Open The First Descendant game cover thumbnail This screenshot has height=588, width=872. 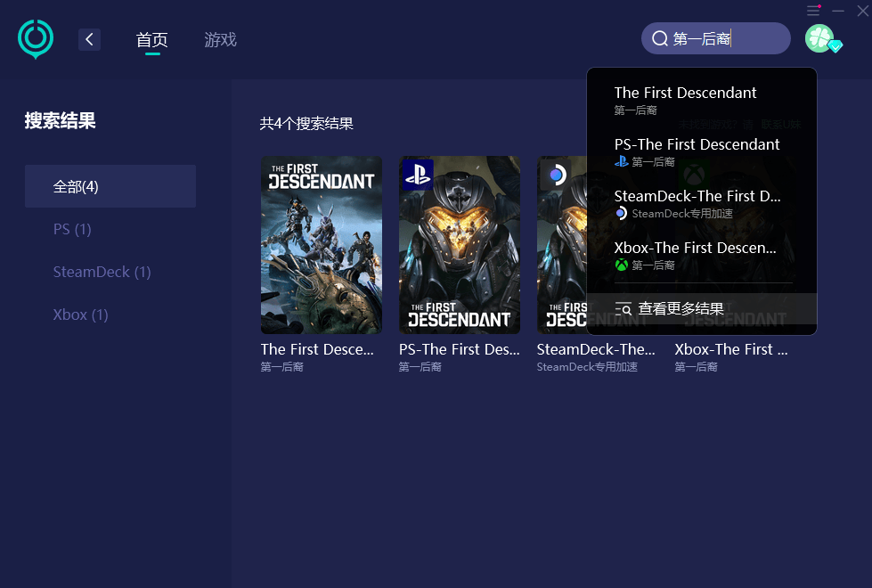(321, 245)
